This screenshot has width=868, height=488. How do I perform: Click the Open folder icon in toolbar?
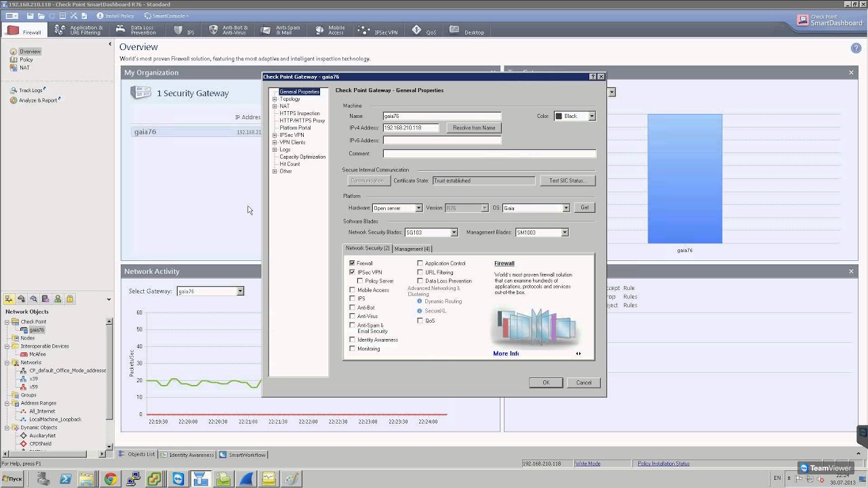click(41, 16)
